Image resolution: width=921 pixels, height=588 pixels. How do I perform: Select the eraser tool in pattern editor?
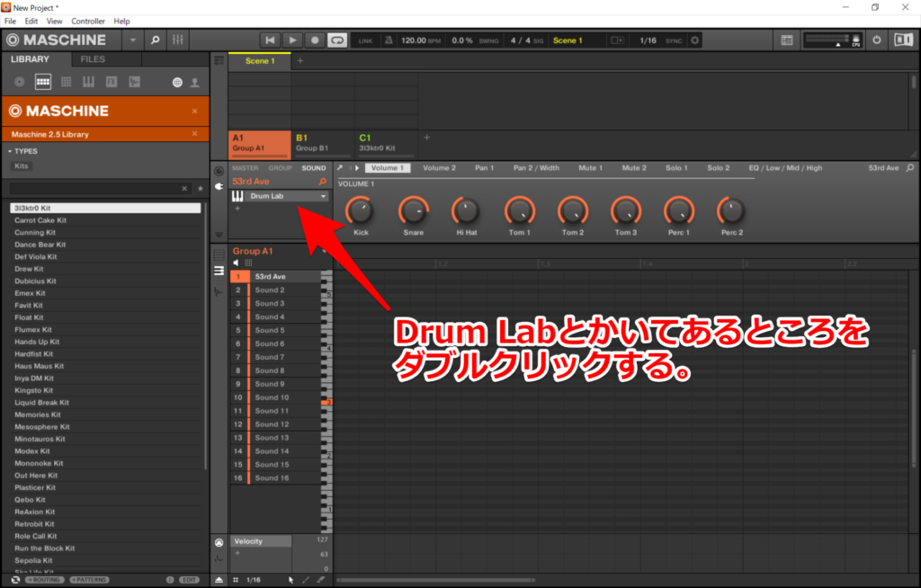click(x=321, y=580)
